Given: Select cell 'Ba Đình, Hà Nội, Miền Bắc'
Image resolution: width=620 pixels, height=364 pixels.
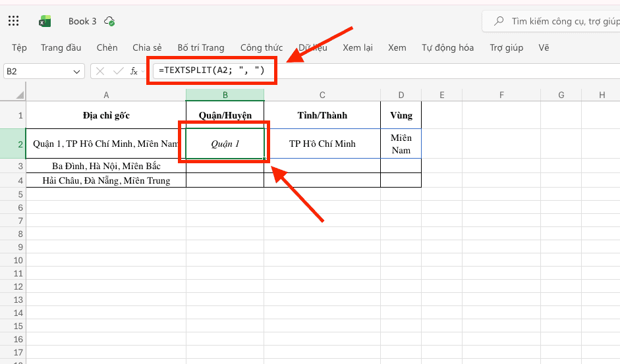Looking at the screenshot, I should tap(106, 166).
